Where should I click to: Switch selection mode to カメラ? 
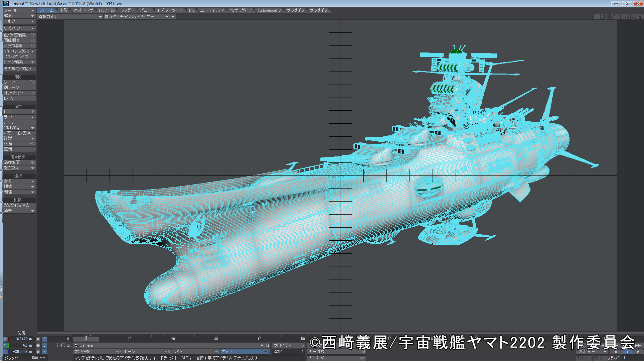(245, 352)
